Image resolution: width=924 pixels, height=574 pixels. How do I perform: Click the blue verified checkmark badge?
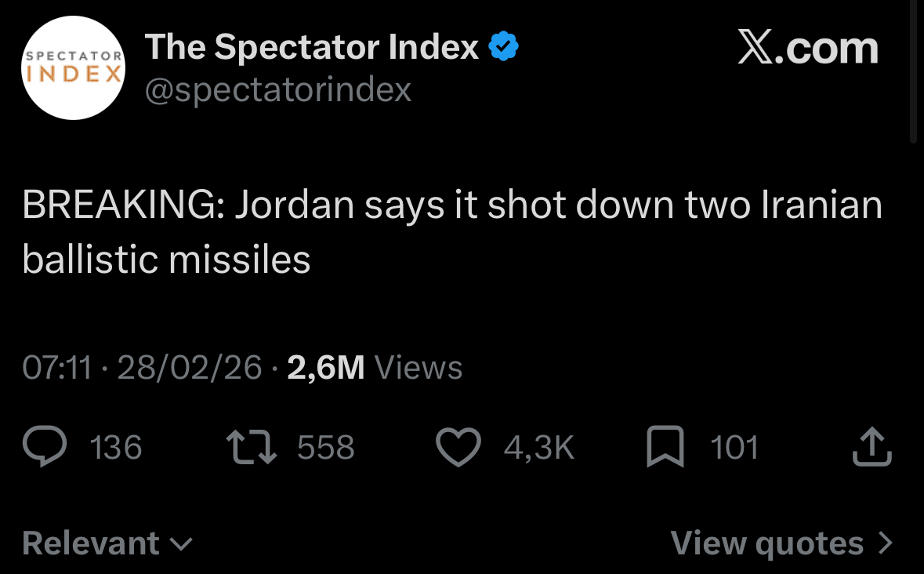pyautogui.click(x=503, y=48)
